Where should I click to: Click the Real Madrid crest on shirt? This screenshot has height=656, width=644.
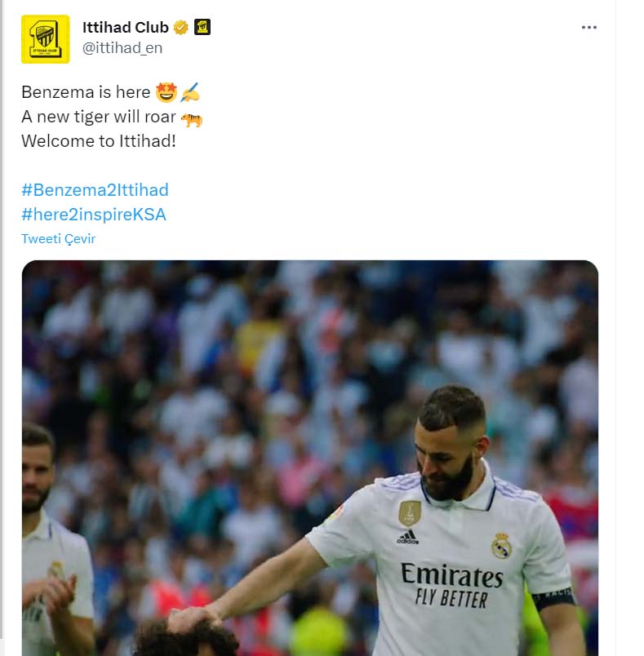(501, 546)
